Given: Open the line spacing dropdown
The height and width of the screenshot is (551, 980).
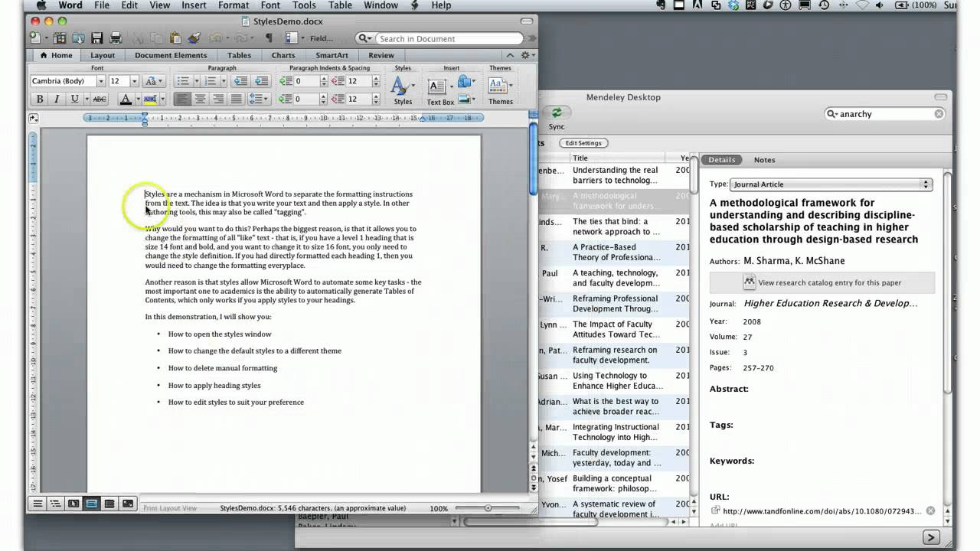Looking at the screenshot, I should [259, 99].
